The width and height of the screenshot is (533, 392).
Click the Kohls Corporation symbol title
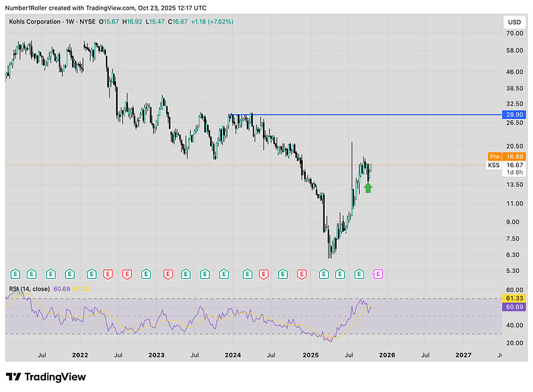point(35,21)
